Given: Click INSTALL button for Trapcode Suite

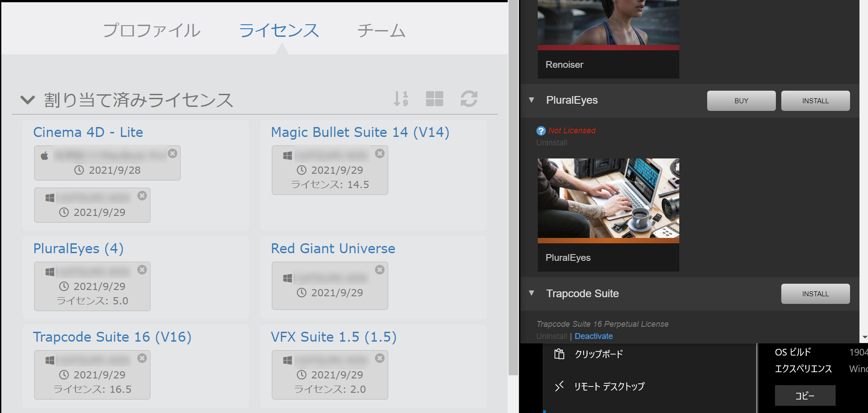Looking at the screenshot, I should click(815, 294).
